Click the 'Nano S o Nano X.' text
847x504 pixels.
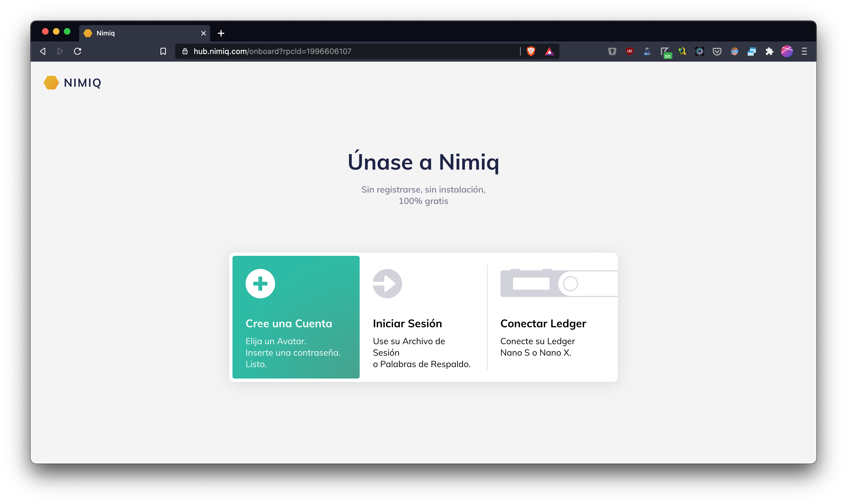click(536, 353)
